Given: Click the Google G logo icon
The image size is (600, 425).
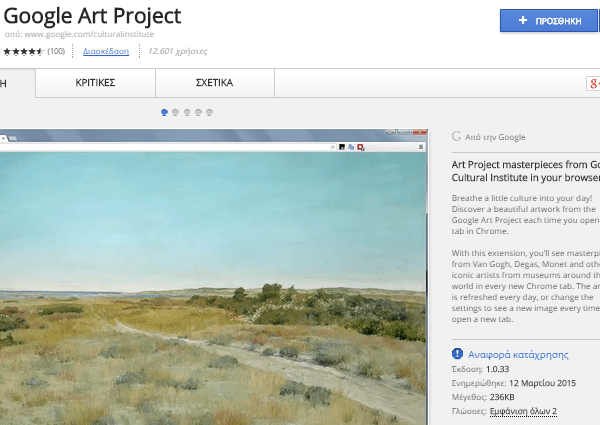Looking at the screenshot, I should [456, 136].
